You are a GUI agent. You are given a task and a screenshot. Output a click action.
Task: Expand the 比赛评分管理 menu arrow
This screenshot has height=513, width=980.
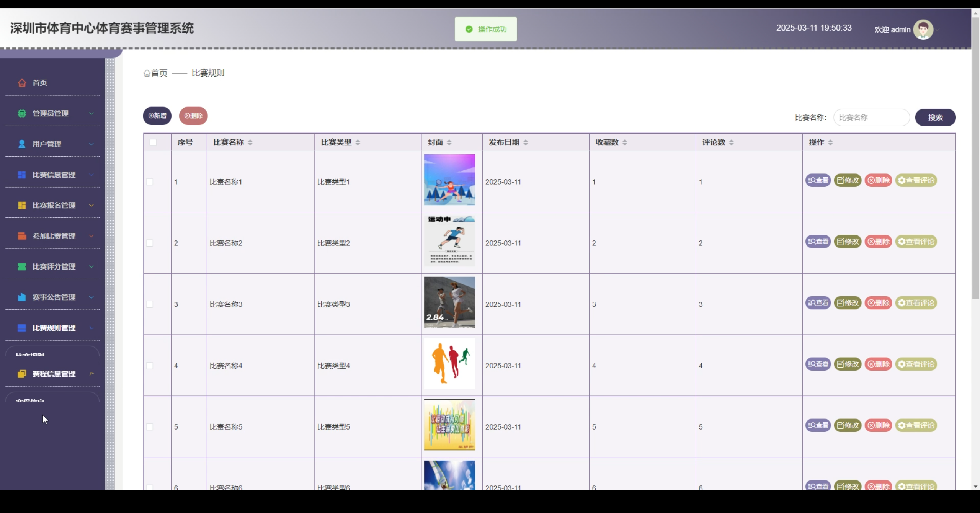91,266
